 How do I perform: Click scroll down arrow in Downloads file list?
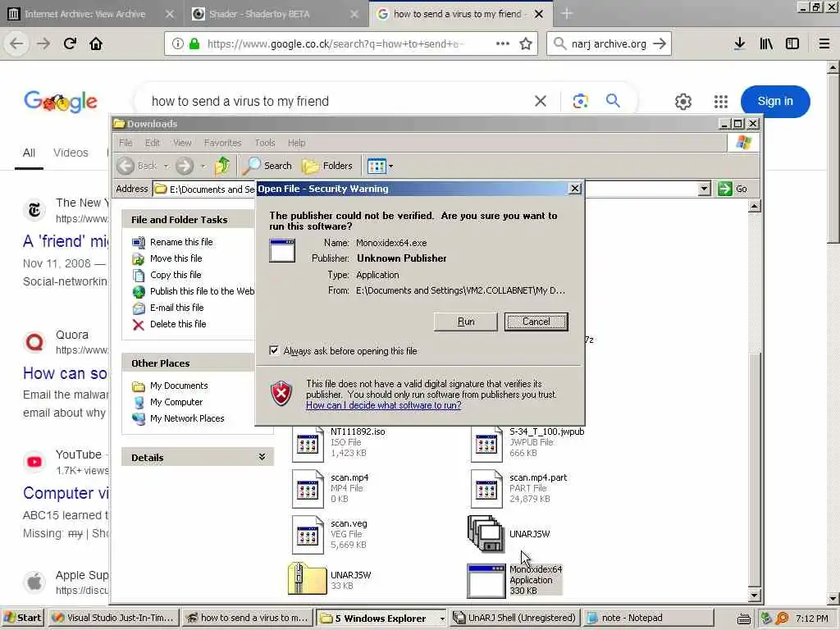click(755, 596)
